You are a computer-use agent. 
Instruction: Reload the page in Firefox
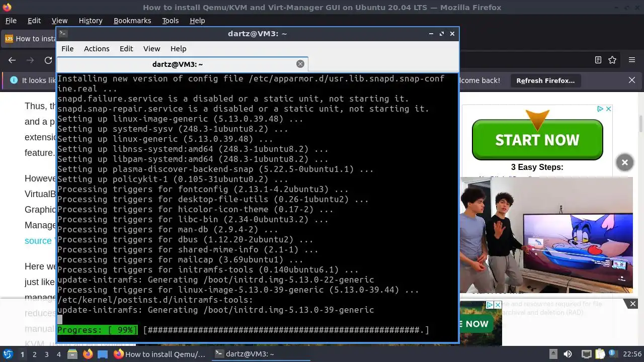point(48,60)
